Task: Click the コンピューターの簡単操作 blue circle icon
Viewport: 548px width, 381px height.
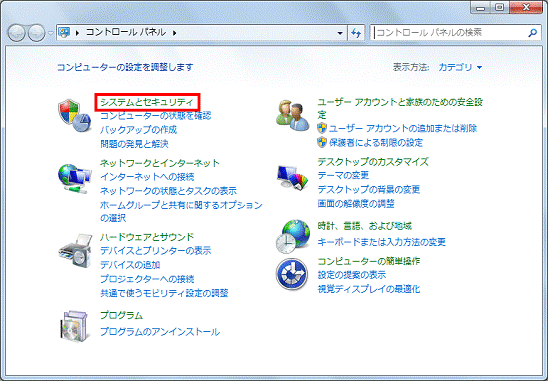Action: click(292, 274)
